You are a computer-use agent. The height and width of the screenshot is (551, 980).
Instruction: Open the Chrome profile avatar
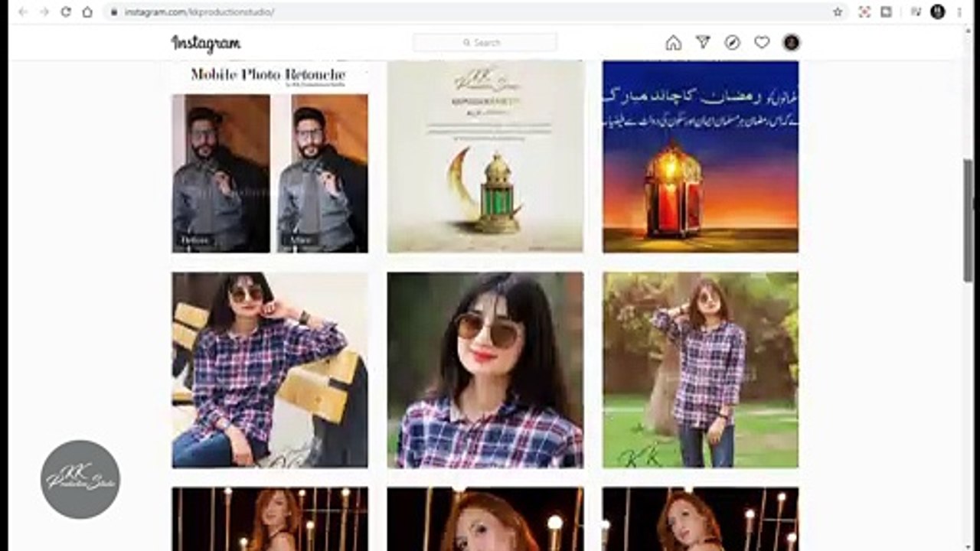click(x=937, y=12)
